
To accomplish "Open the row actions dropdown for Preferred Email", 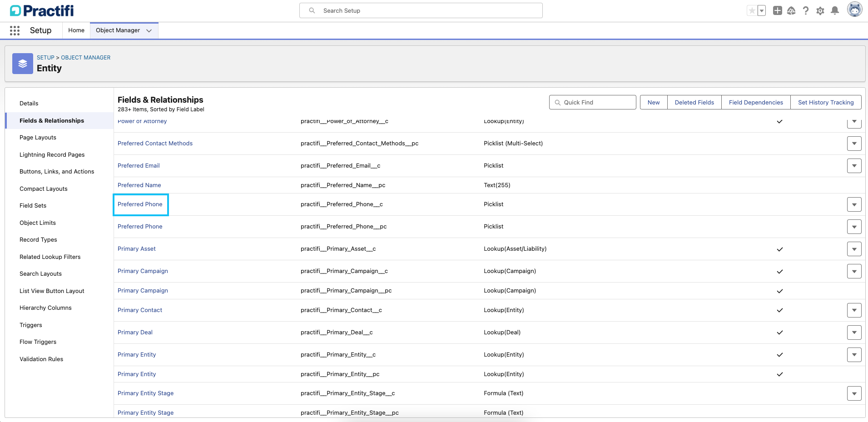I will pyautogui.click(x=854, y=165).
